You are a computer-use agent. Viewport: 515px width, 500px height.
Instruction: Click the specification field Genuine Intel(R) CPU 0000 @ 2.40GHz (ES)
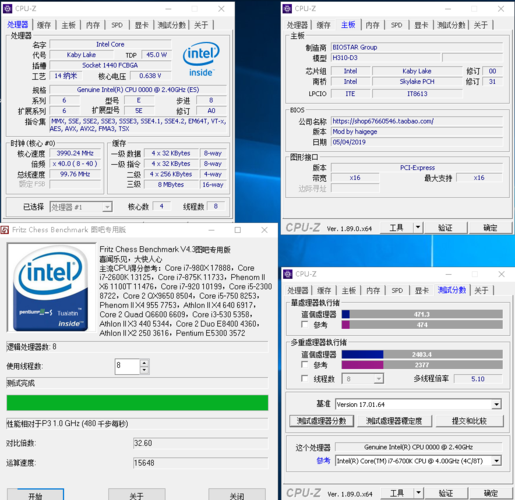click(138, 90)
